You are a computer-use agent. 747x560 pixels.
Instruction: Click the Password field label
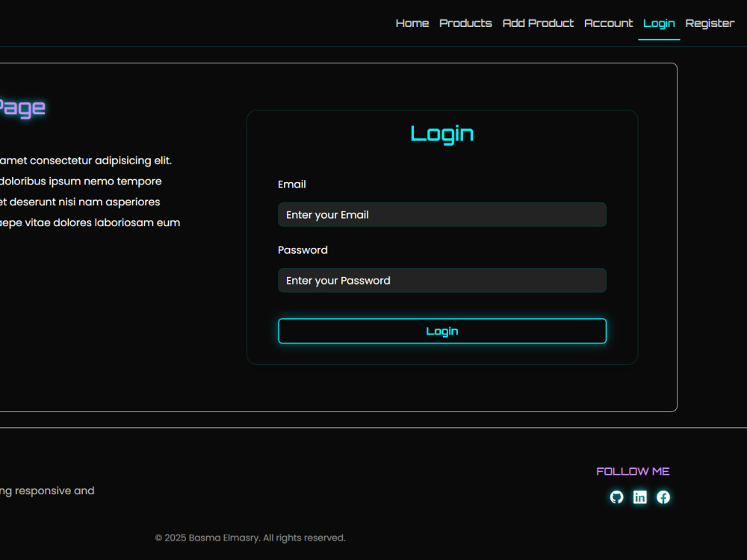point(303,250)
